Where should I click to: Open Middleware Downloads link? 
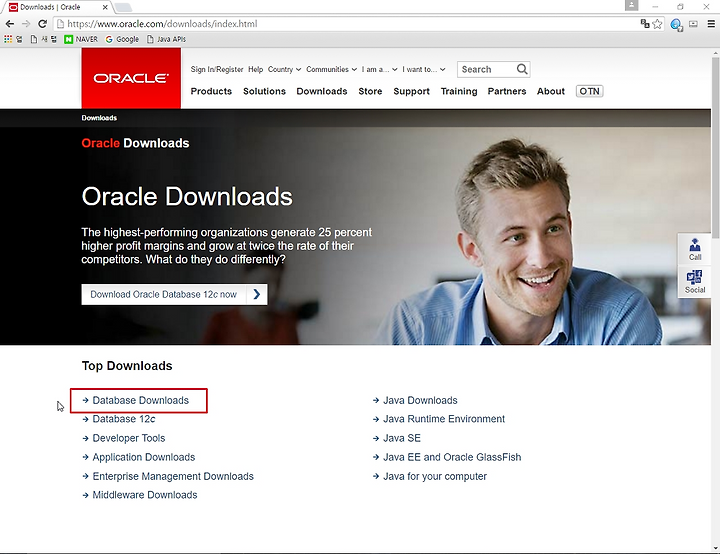pyautogui.click(x=145, y=495)
